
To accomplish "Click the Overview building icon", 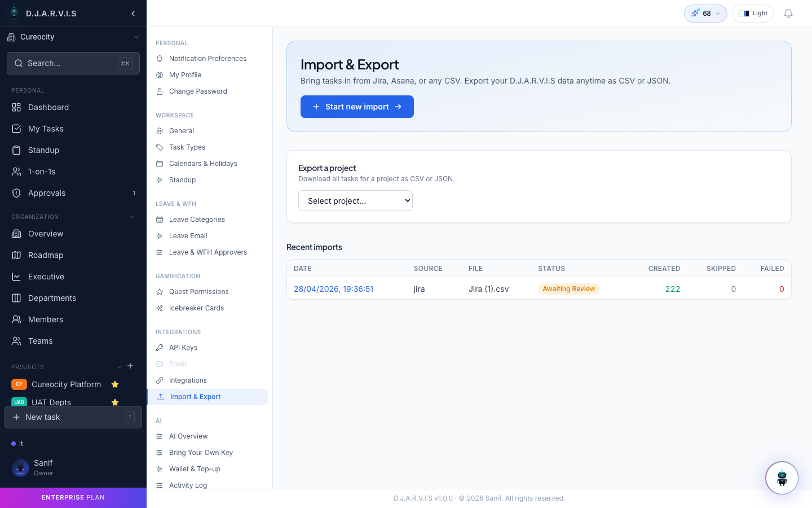I will (16, 234).
